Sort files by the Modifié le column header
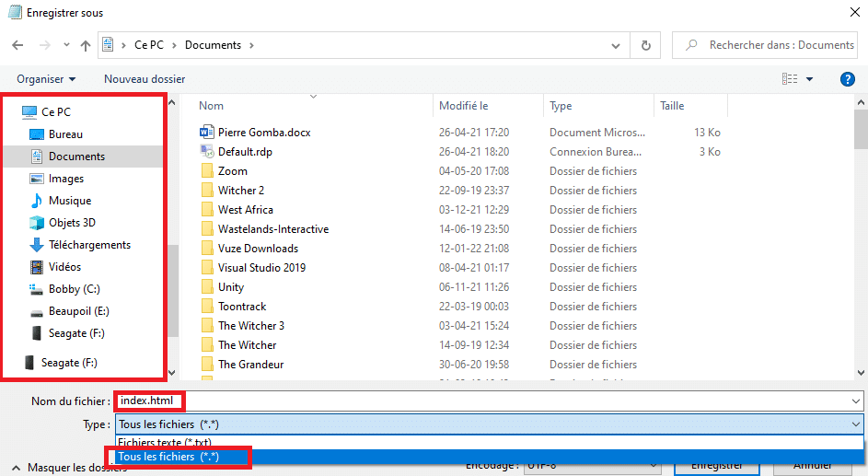This screenshot has height=476, width=868. (464, 106)
